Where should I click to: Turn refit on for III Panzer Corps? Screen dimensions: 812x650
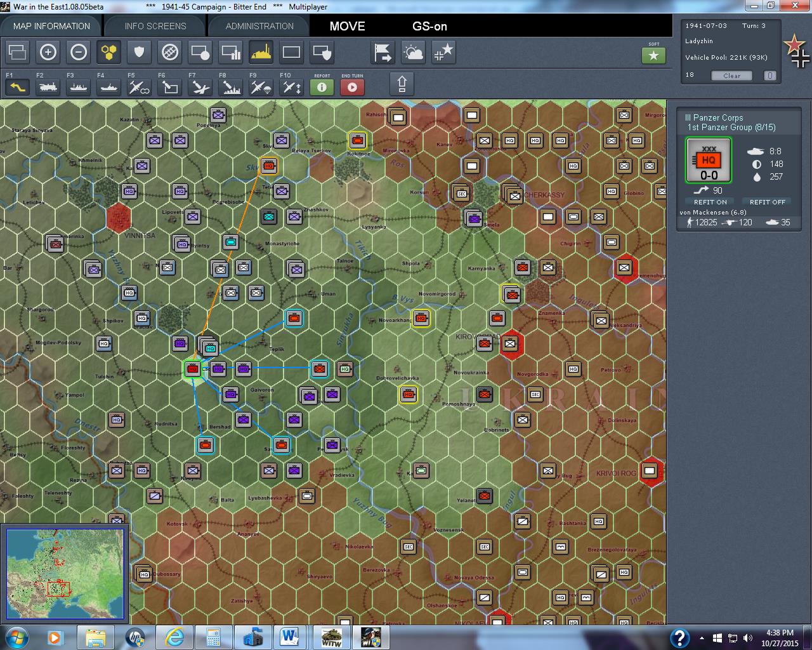click(x=710, y=202)
